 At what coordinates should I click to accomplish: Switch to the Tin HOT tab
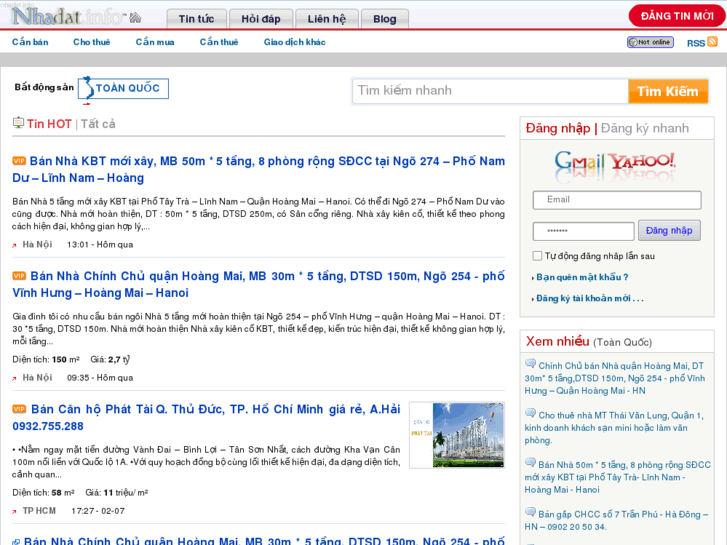[49, 124]
